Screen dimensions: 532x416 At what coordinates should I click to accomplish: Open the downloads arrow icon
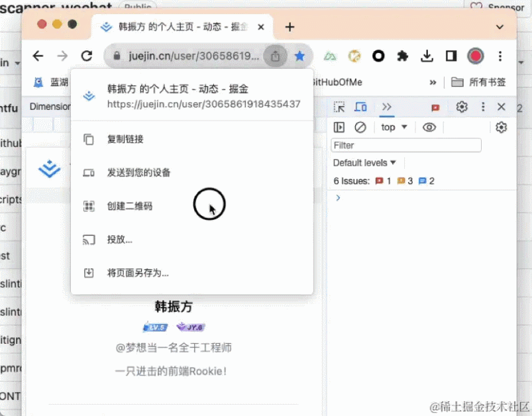point(427,56)
